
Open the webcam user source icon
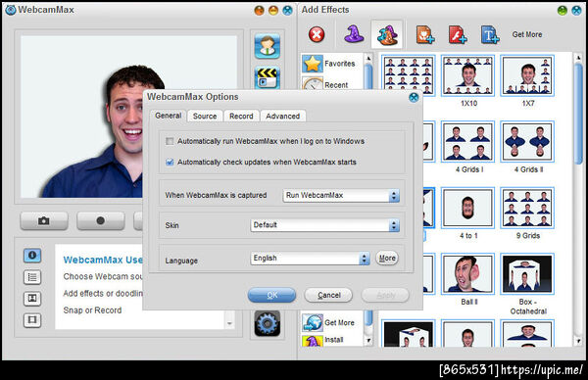pyautogui.click(x=267, y=46)
